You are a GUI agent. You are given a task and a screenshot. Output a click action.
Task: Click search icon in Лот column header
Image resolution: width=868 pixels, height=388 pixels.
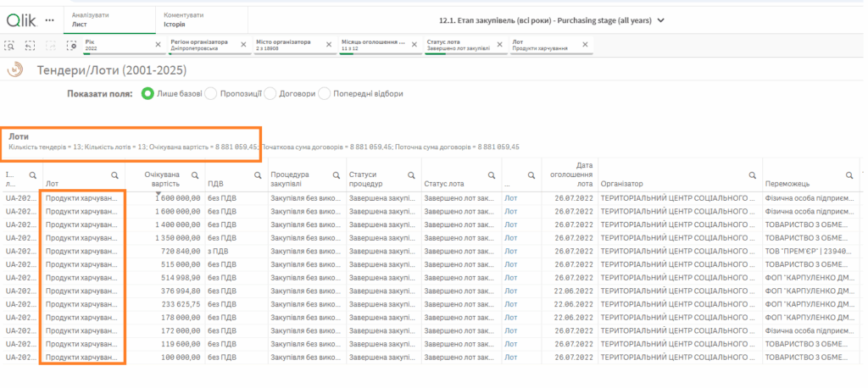point(114,175)
